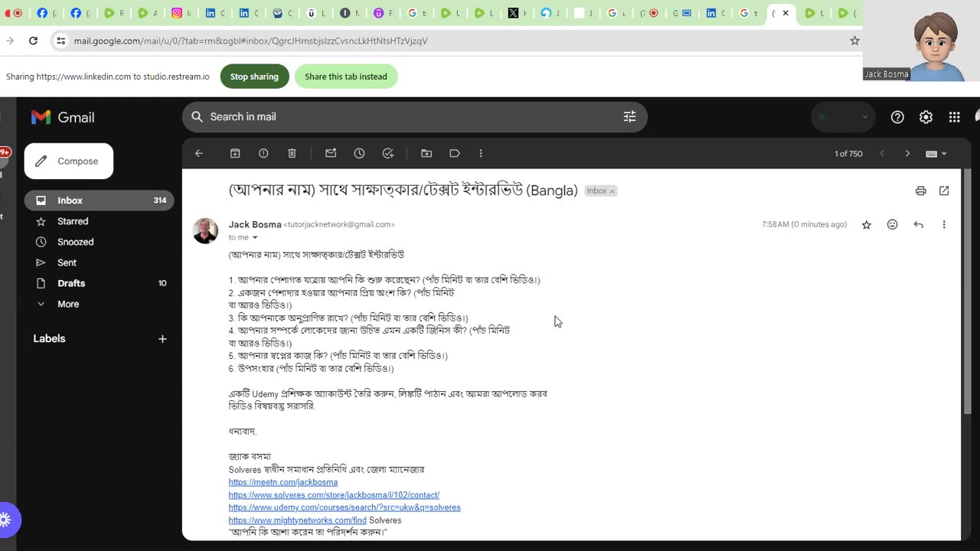Add an emoji reaction to the message
This screenshot has height=551, width=980.
tap(893, 225)
